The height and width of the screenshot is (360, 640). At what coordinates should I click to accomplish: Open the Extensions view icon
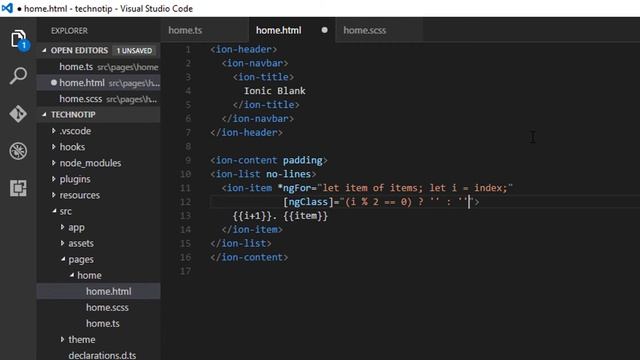[18, 188]
